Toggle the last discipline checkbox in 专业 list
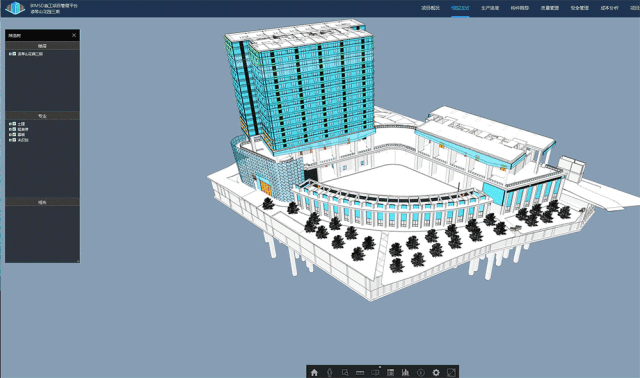The image size is (640, 378). 14,140
